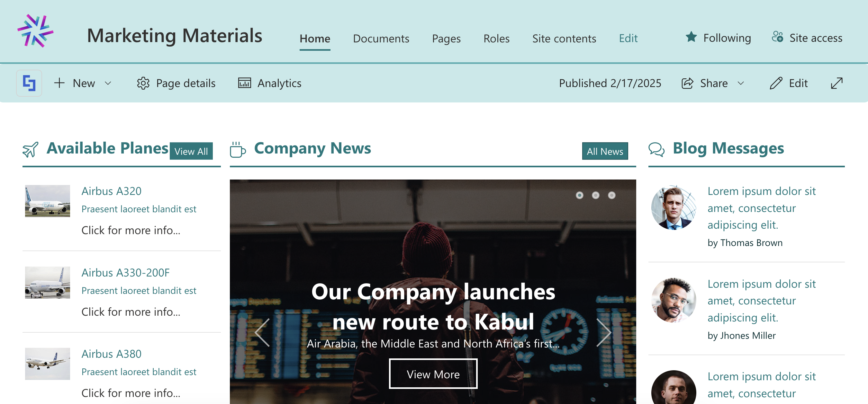
Task: Go to next news slide arrow
Action: (x=603, y=333)
